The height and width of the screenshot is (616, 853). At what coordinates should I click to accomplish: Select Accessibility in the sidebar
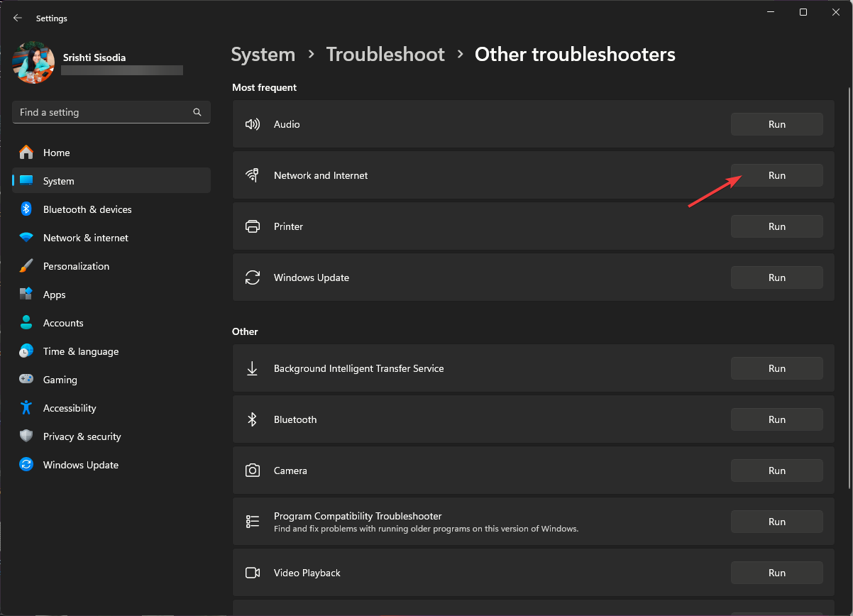tap(69, 408)
